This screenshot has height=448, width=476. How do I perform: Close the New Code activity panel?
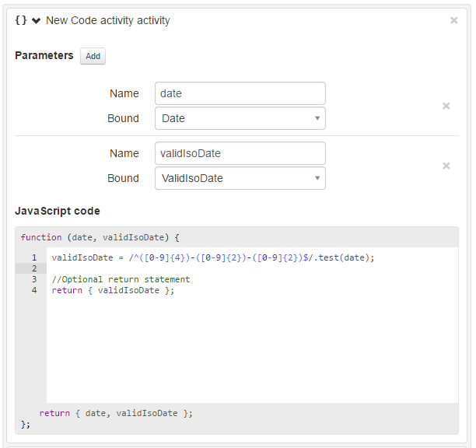coord(453,20)
